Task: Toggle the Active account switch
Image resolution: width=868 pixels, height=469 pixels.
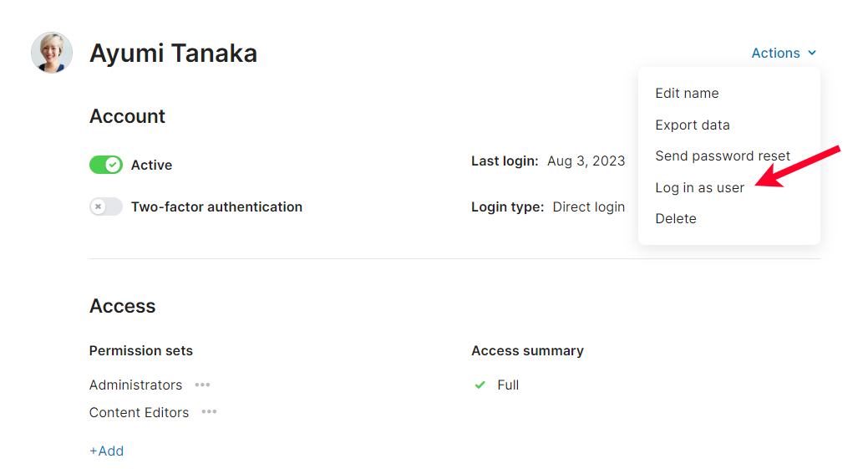Action: click(x=106, y=165)
